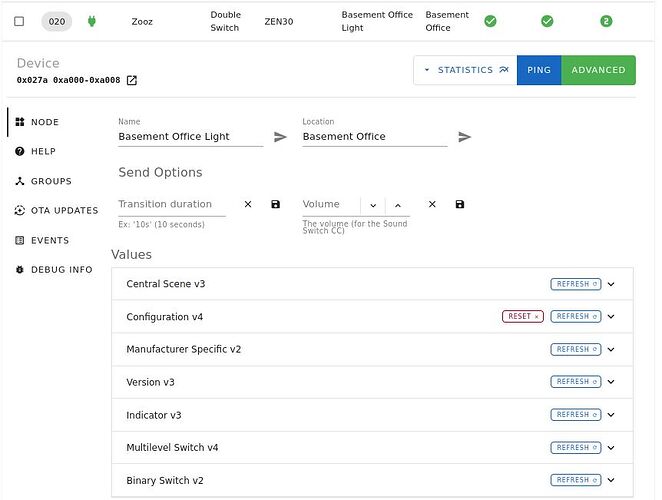Reset the Configuration v4 values
Viewport: 662px width, 500px height.
pyautogui.click(x=522, y=317)
